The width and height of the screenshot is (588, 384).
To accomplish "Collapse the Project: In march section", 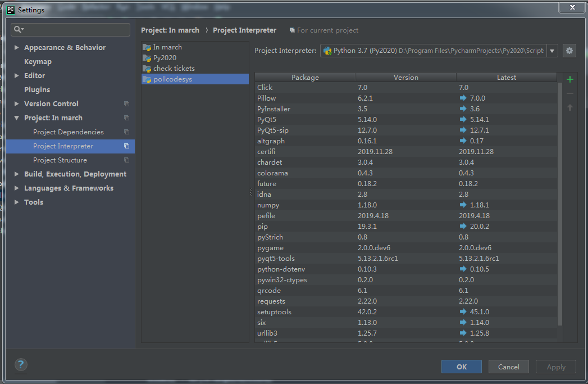I will pos(16,118).
